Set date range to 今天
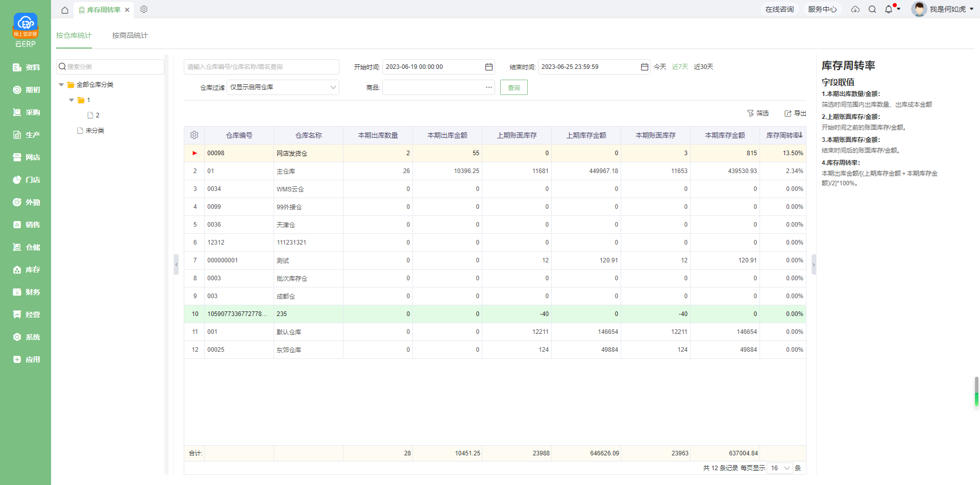The height and width of the screenshot is (485, 980). pyautogui.click(x=660, y=67)
